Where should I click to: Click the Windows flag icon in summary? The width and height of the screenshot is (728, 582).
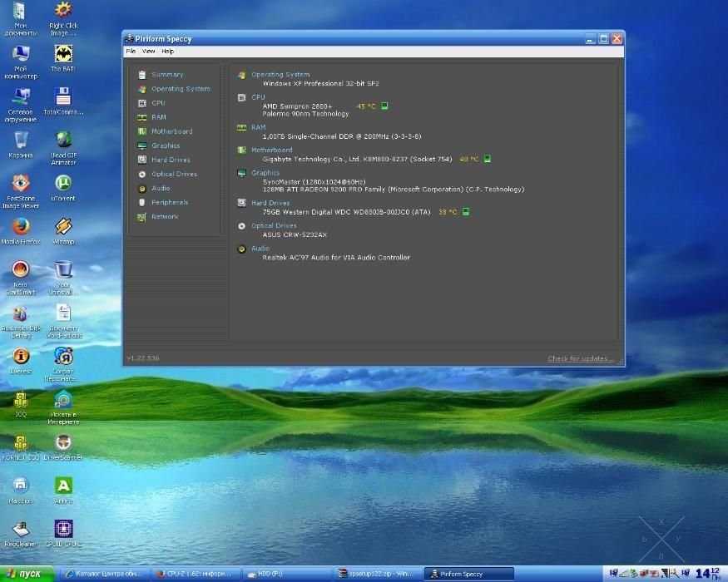241,75
